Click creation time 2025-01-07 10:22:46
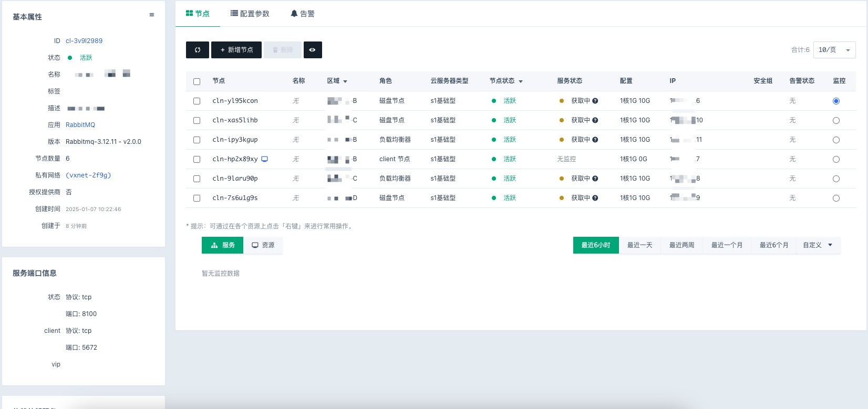Viewport: 868px width, 409px height. 94,209
